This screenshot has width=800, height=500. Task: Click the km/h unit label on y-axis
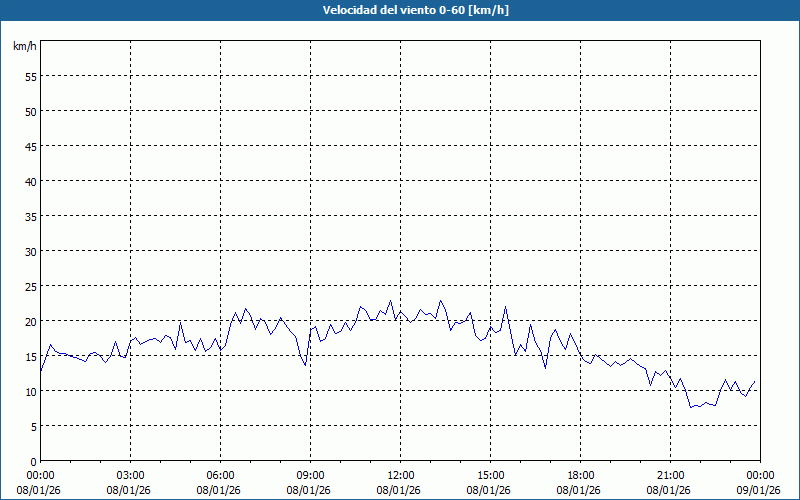click(24, 46)
